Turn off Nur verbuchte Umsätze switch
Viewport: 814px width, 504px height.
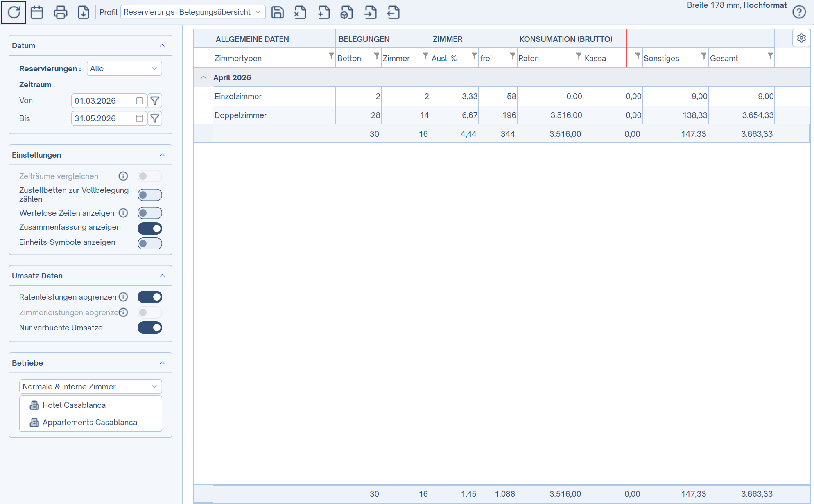150,328
